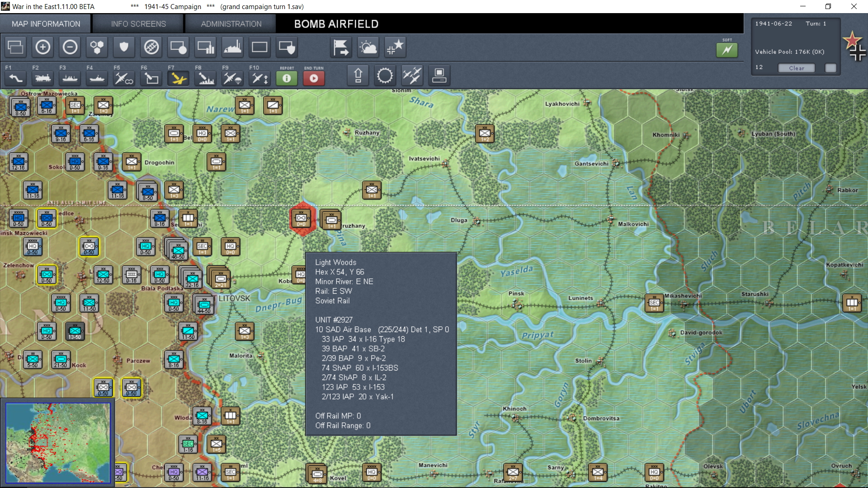Viewport: 868px width, 488px height.
Task: Toggle the shield fortification overlay icon
Action: tap(124, 47)
